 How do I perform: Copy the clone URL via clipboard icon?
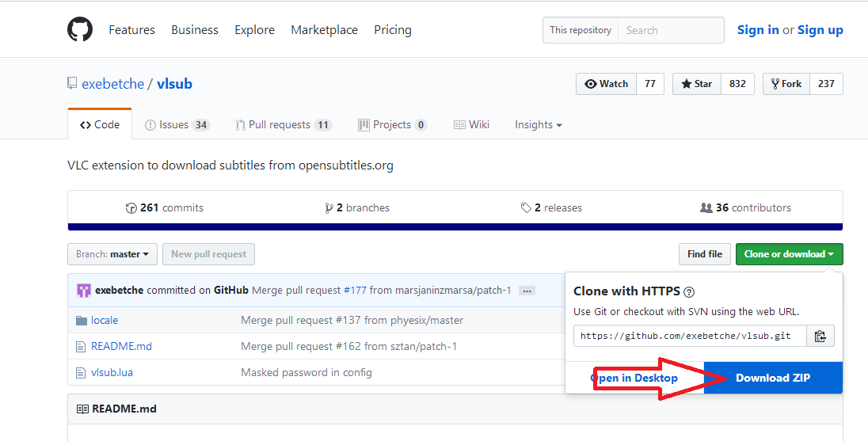pos(820,336)
